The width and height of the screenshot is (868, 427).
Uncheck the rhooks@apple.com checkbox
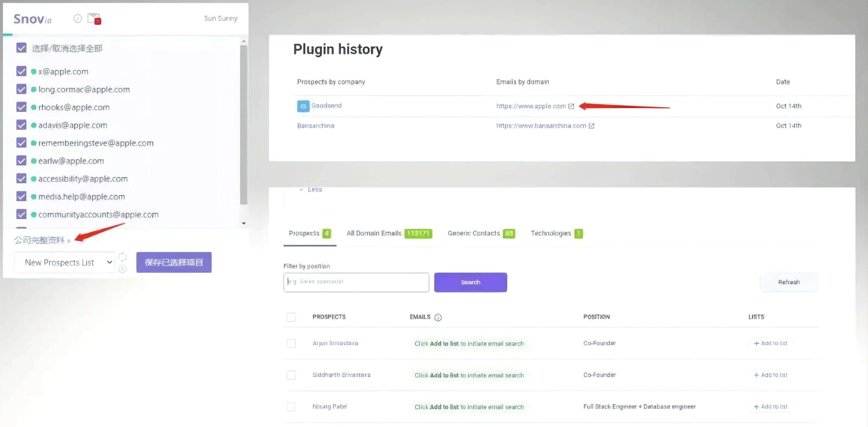(x=21, y=107)
